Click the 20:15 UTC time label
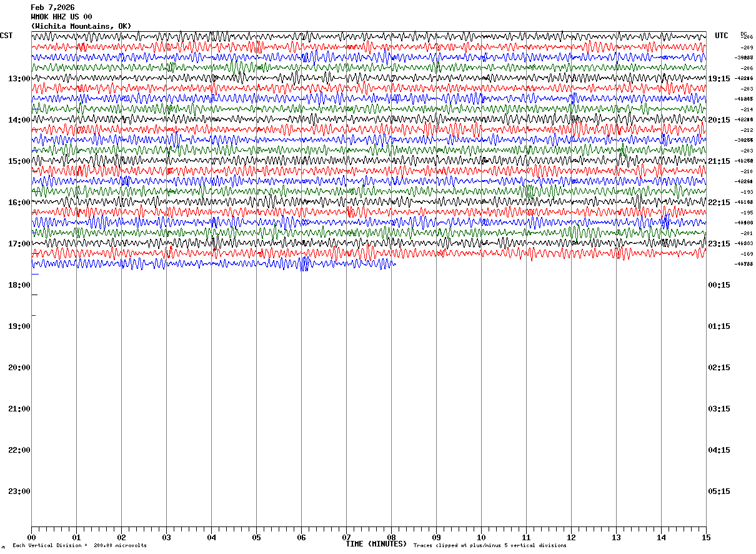Viewport: 756px width, 554px height. tap(719, 120)
